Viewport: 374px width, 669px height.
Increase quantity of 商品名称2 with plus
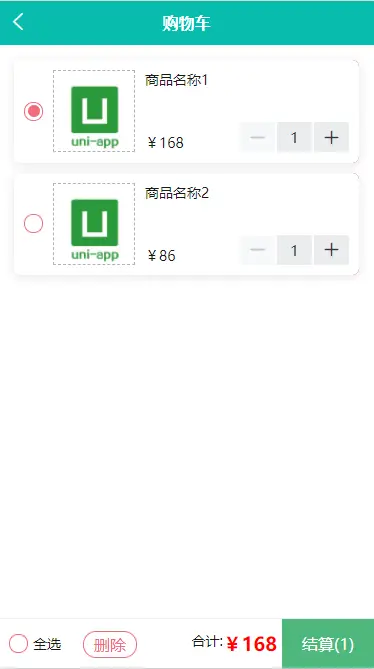331,250
